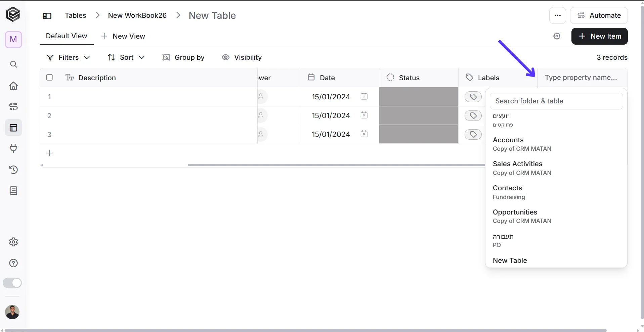Choose Sales Activities from the list
The image size is (644, 332).
(x=556, y=168)
